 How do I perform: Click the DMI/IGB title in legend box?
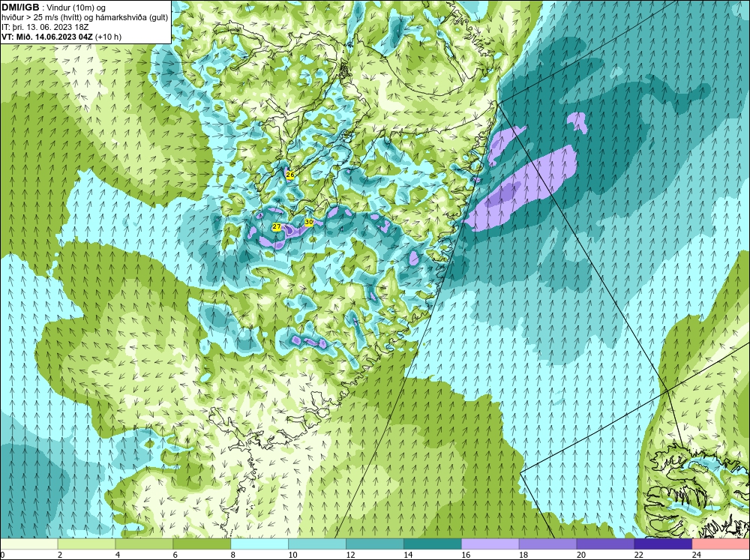point(20,7)
